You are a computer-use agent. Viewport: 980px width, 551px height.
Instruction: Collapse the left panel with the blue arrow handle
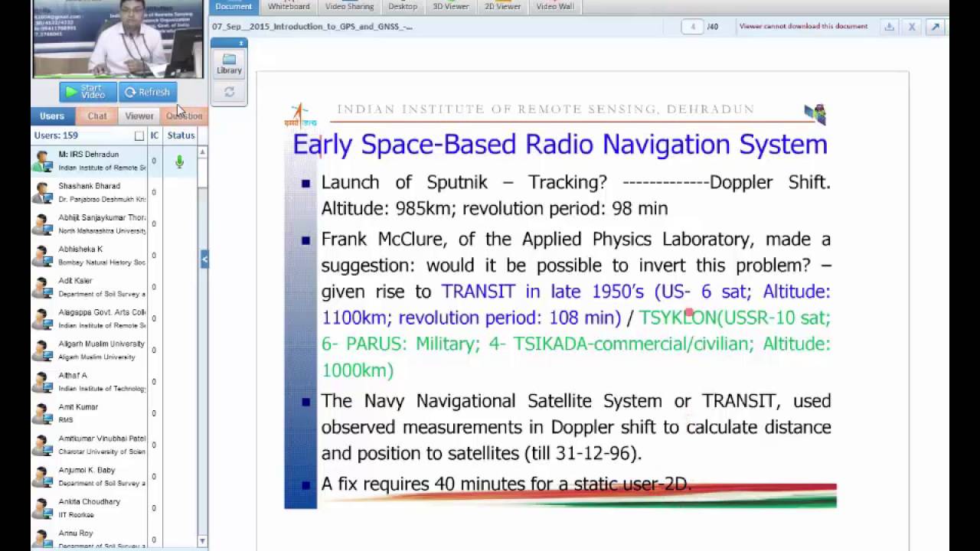[204, 259]
